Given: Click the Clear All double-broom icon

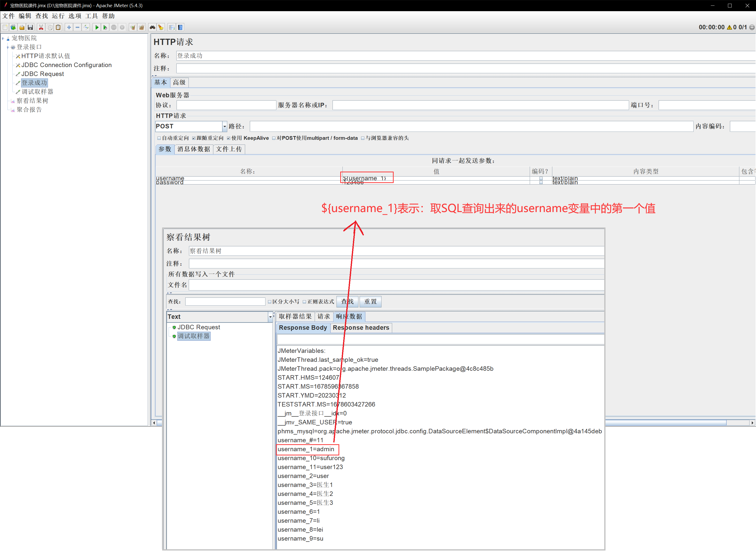Looking at the screenshot, I should 141,27.
